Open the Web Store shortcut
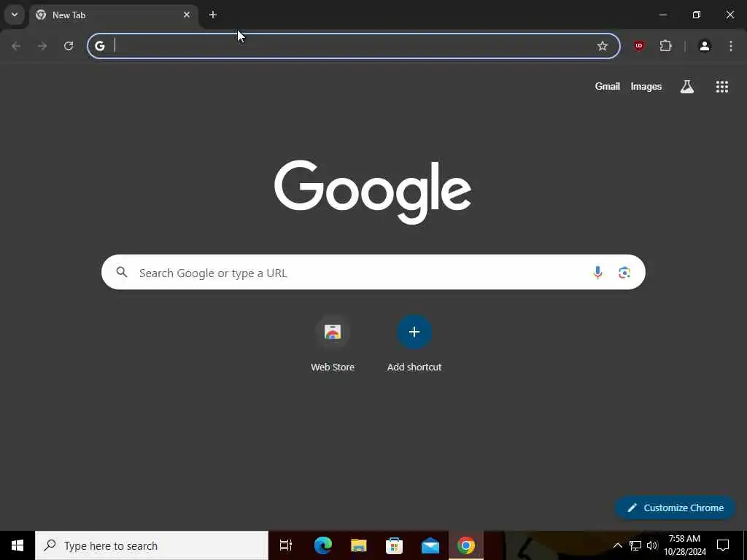 point(333,343)
